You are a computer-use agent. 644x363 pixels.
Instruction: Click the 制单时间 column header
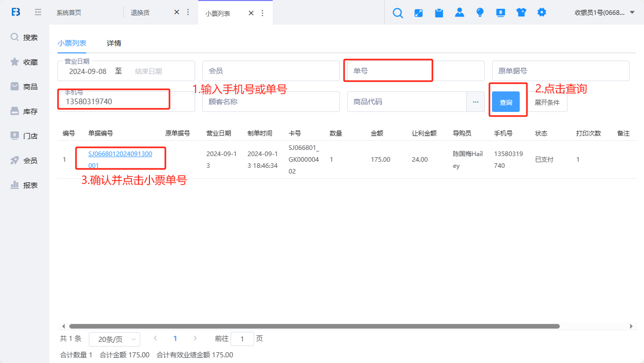tap(260, 133)
